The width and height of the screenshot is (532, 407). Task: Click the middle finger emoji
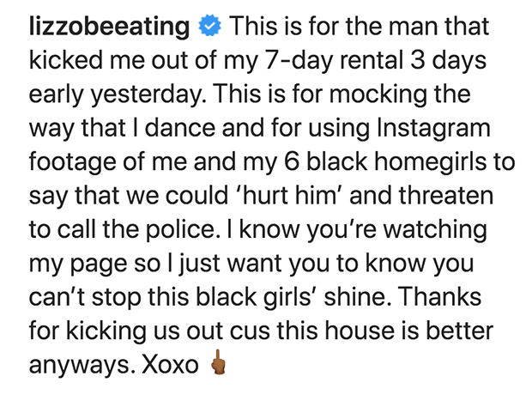(218, 367)
